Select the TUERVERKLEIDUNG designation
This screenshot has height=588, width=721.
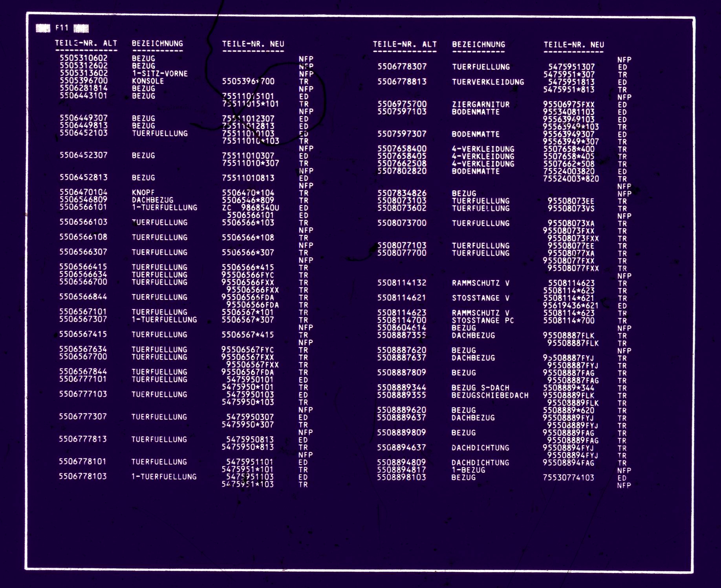coord(488,82)
